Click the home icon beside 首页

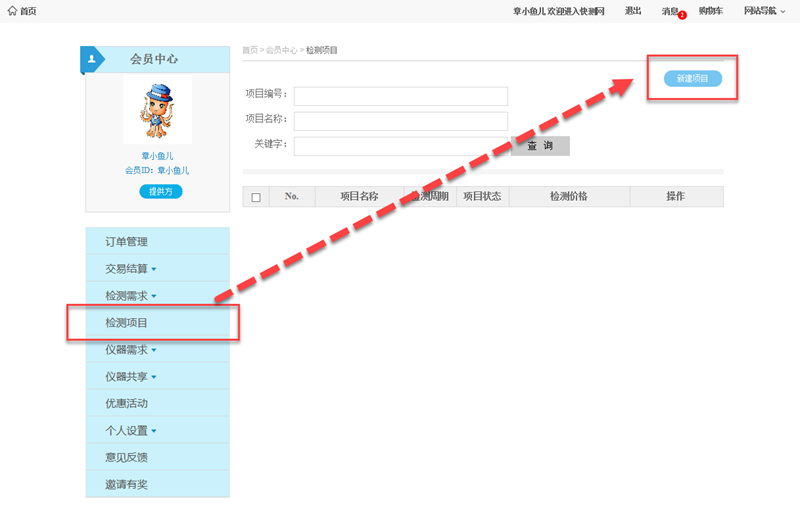click(12, 11)
